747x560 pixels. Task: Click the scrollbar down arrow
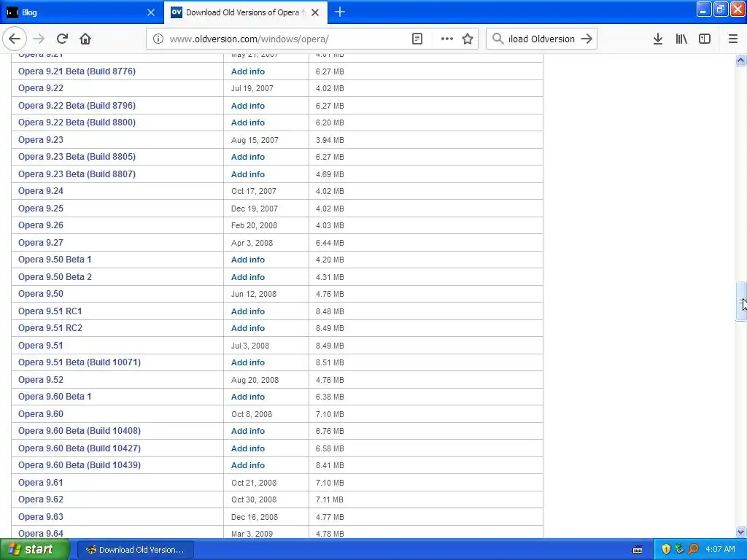pos(740,532)
